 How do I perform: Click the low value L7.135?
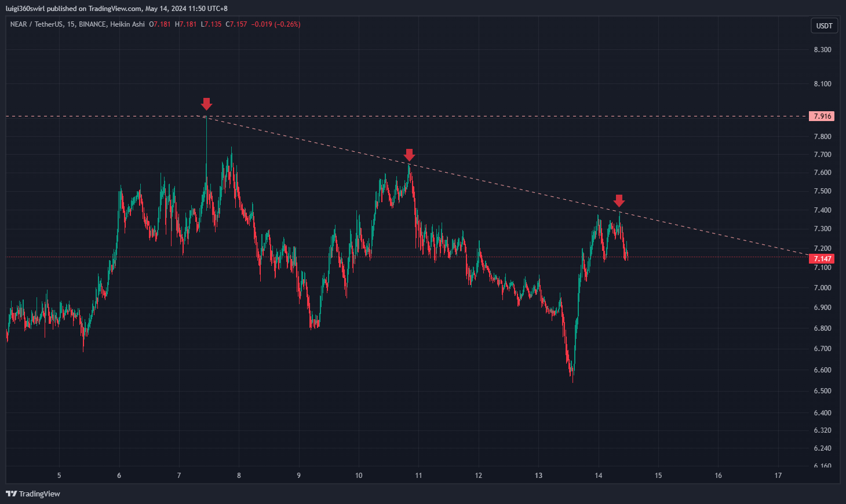pos(211,24)
